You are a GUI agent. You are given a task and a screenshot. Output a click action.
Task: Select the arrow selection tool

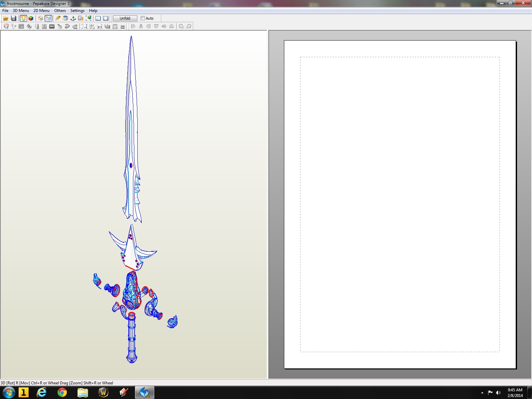click(x=6, y=26)
